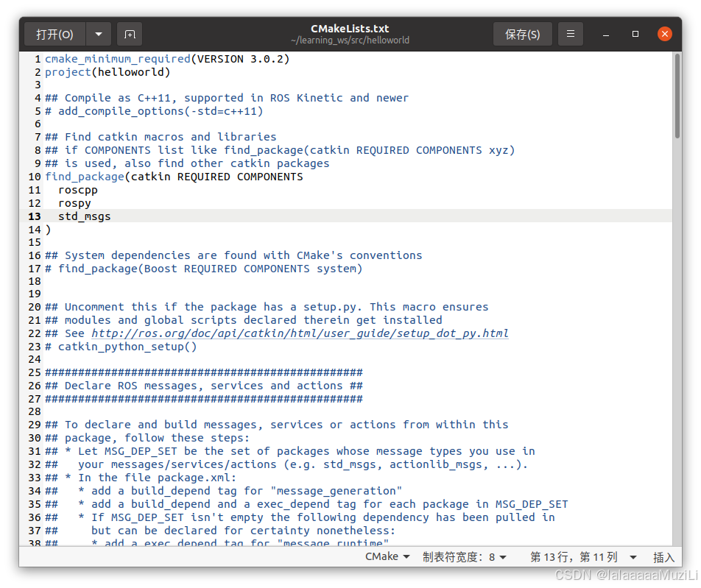Click line number 13 in the gutter
701x588 pixels.
click(34, 216)
